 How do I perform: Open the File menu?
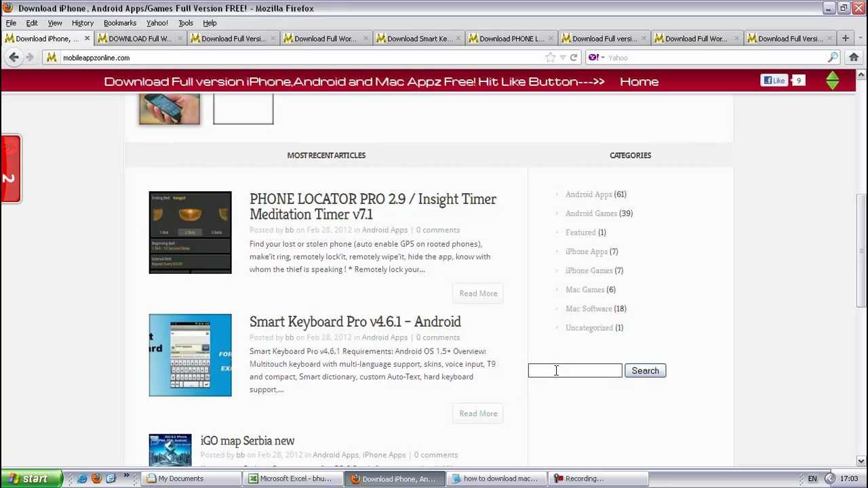pyautogui.click(x=11, y=23)
